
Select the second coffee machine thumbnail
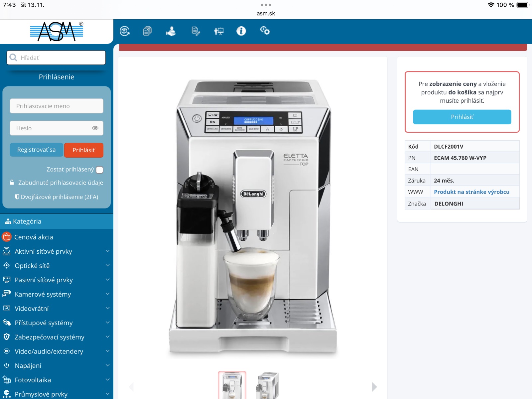point(267,386)
